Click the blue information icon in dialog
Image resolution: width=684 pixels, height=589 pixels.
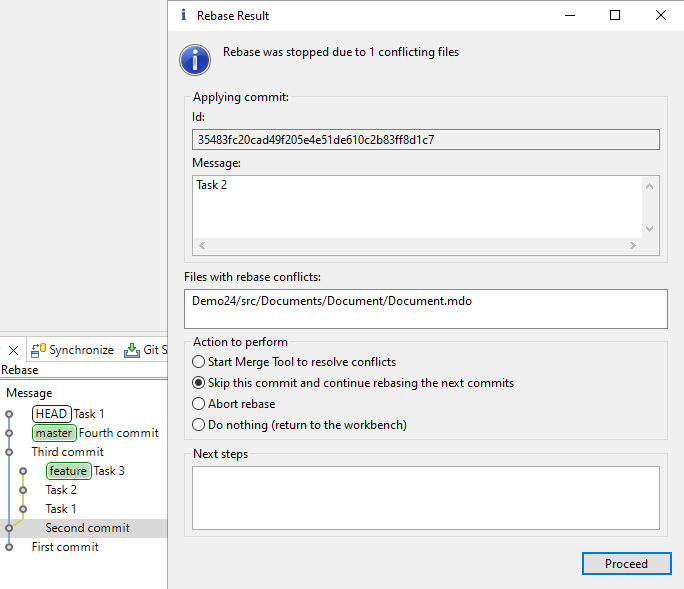coord(195,59)
